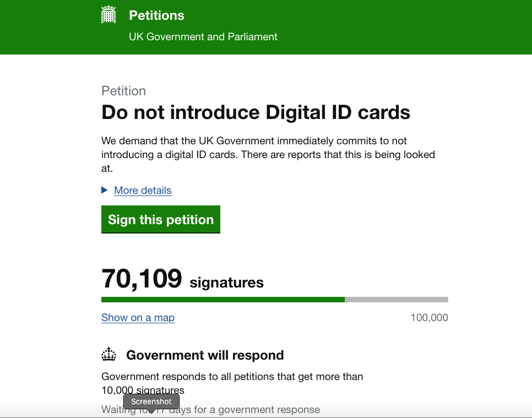Click the crown icon beside Government will respond
Screen dimensions: 532x418
point(109,355)
